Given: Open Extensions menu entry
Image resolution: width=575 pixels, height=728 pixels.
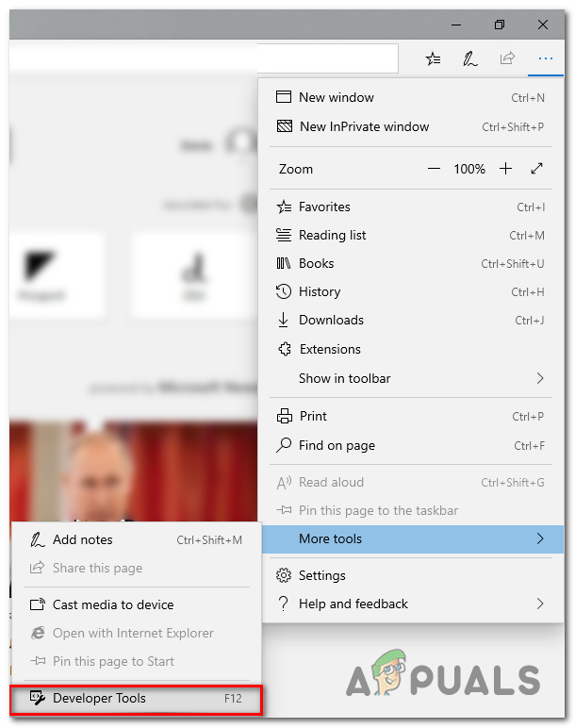Looking at the screenshot, I should coord(411,349).
